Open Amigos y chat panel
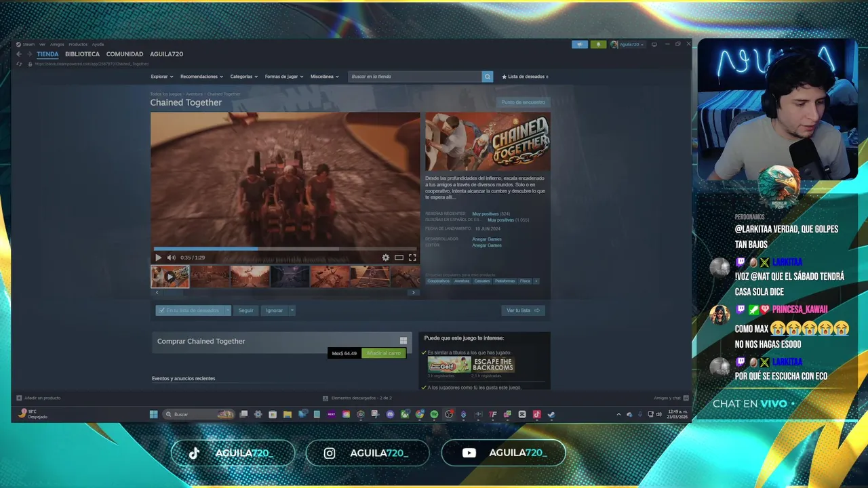This screenshot has height=488, width=868. point(671,398)
